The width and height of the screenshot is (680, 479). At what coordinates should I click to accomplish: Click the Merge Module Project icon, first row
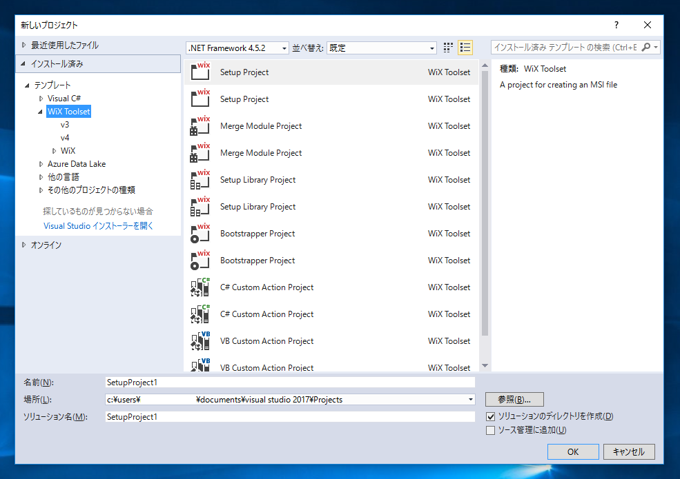(x=200, y=126)
